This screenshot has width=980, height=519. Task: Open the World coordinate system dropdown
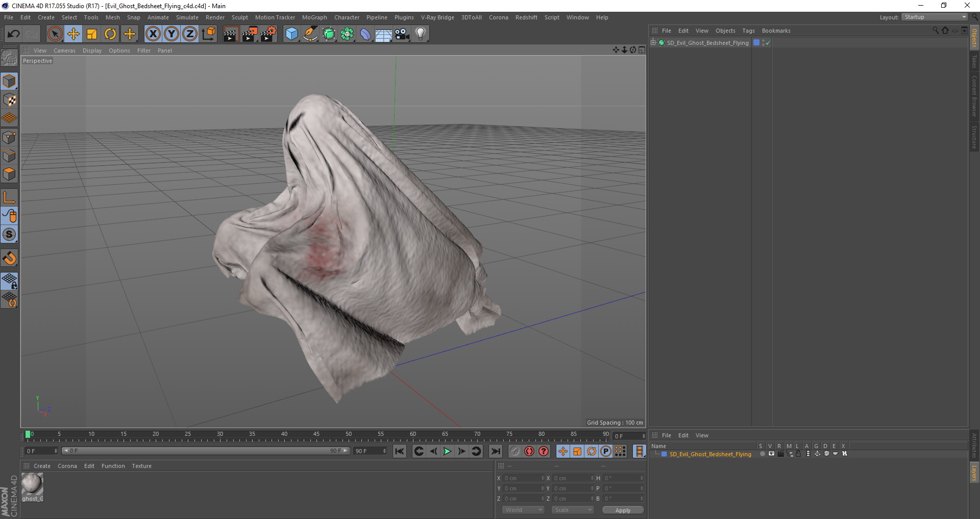523,510
